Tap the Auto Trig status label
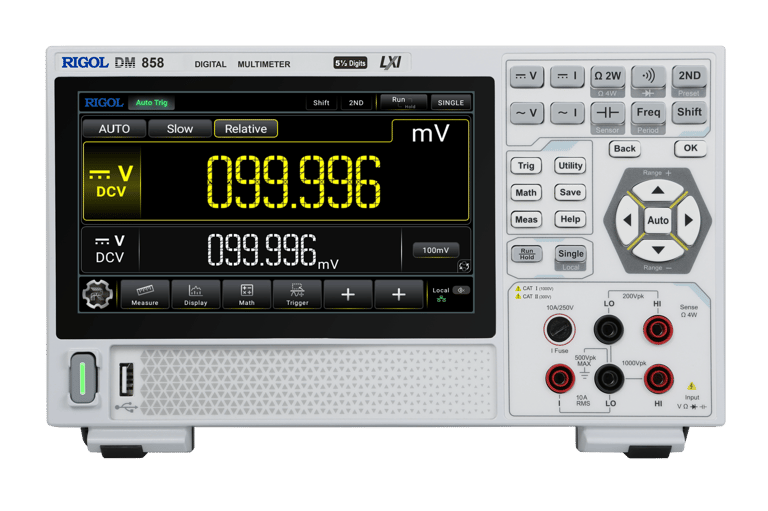Screen dimensions: 768x511 pyautogui.click(x=151, y=102)
